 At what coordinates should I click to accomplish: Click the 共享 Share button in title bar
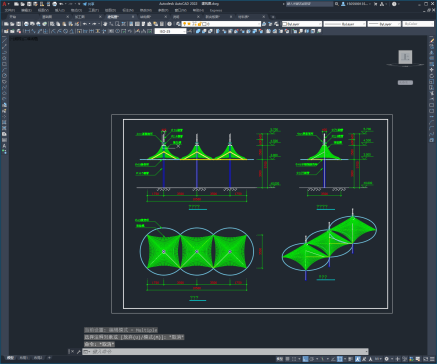(x=88, y=4)
